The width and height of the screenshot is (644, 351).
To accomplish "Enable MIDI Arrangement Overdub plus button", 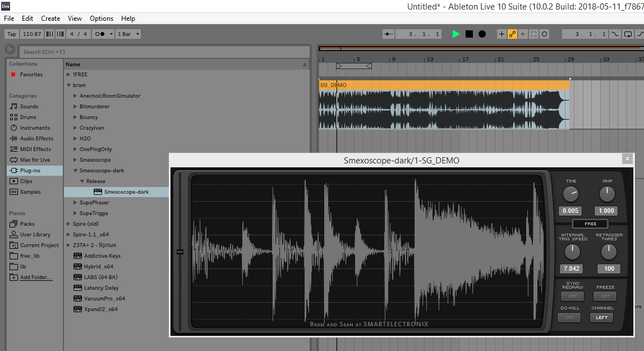I will coord(502,34).
